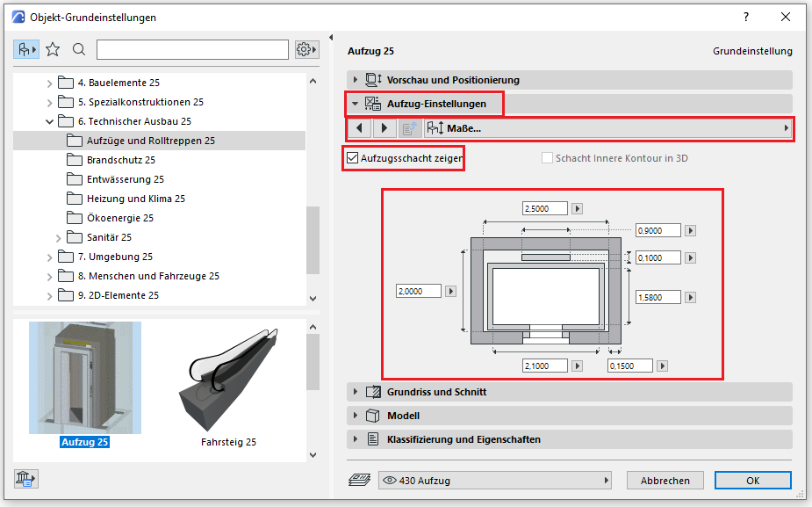
Task: Click the library manager icon at bottom left
Action: (25, 479)
